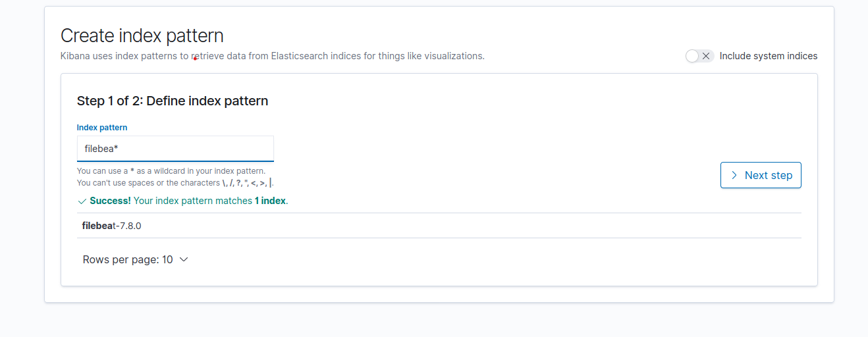Click the white knob of the system indices switch
The width and height of the screenshot is (868, 337).
tap(692, 56)
